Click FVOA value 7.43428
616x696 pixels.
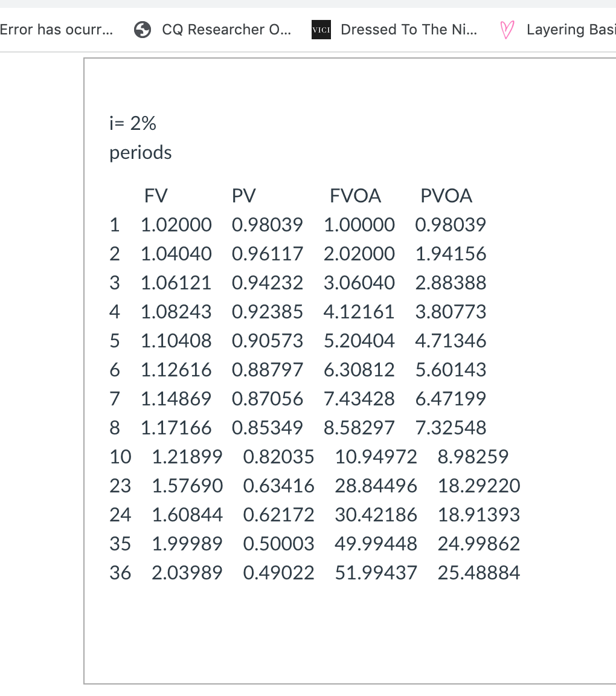click(x=359, y=399)
